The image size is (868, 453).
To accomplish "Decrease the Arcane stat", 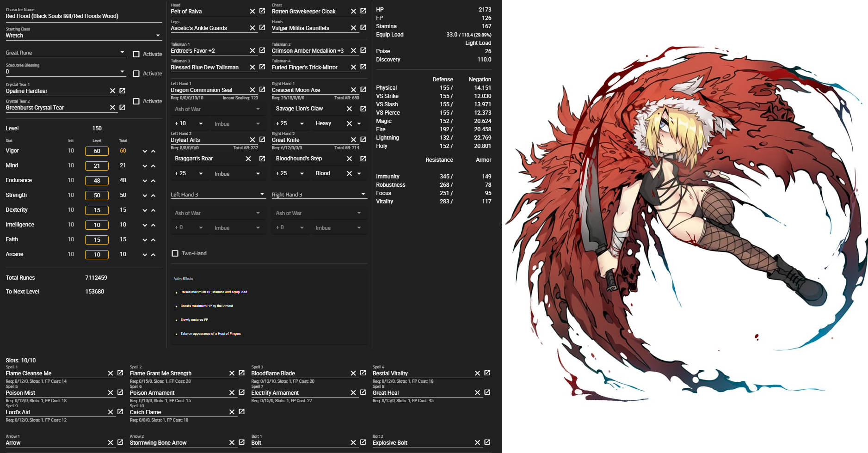I will pyautogui.click(x=145, y=255).
